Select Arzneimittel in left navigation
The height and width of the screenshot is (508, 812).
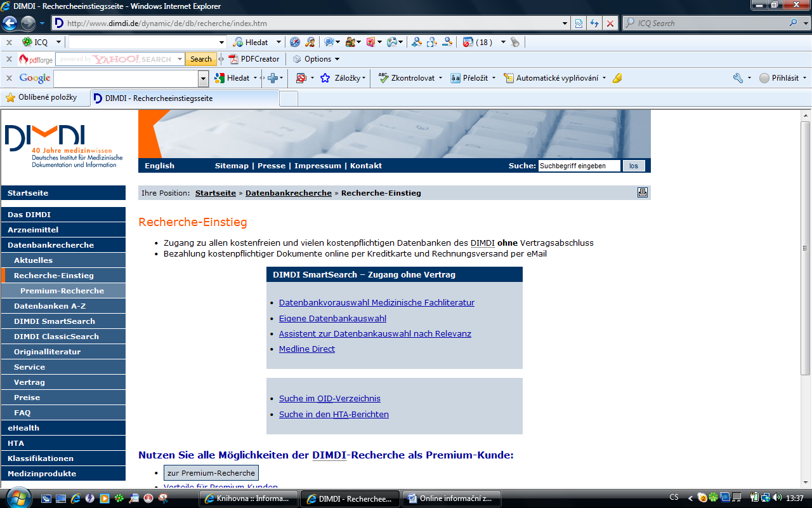pos(63,230)
